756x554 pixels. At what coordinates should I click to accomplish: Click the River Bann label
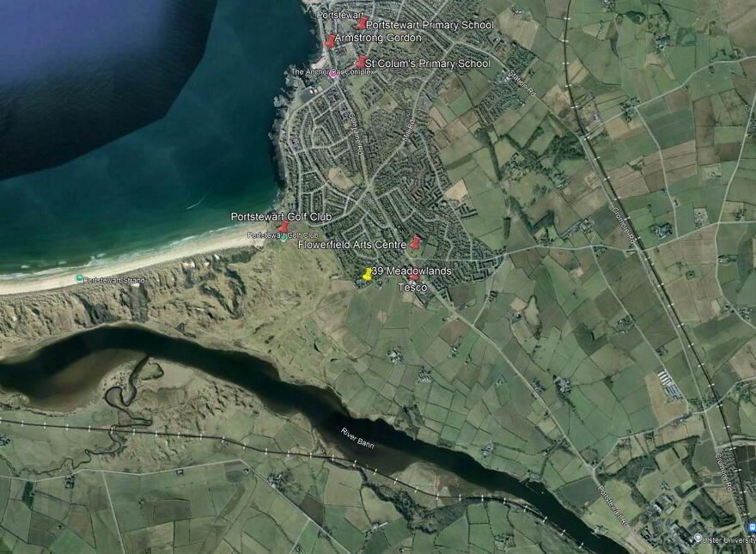click(357, 438)
